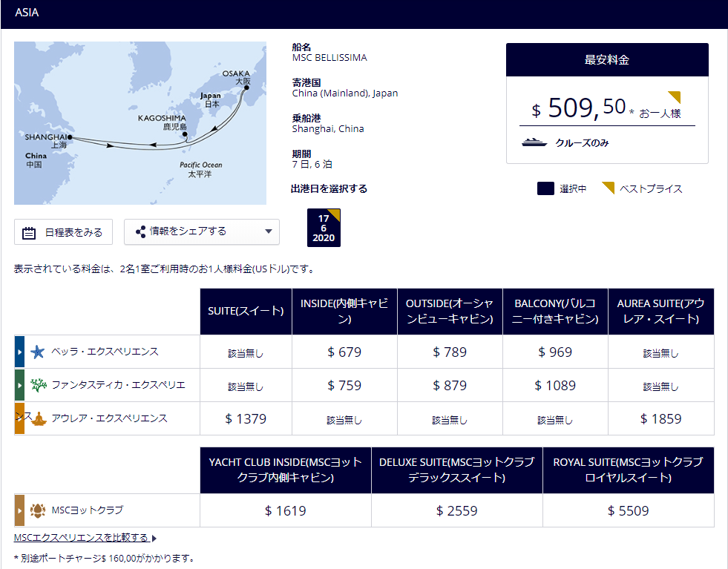
Task: Click the share icon next to 情報をシェアする
Action: click(x=140, y=231)
